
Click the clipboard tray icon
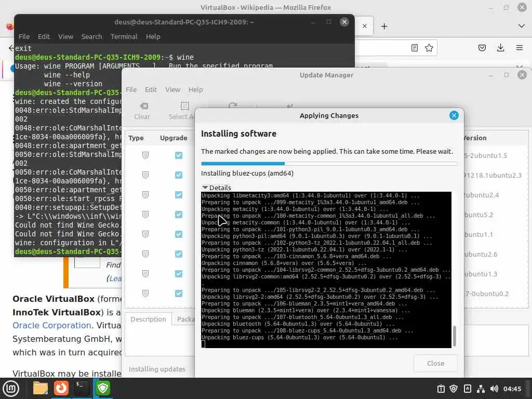click(441, 389)
